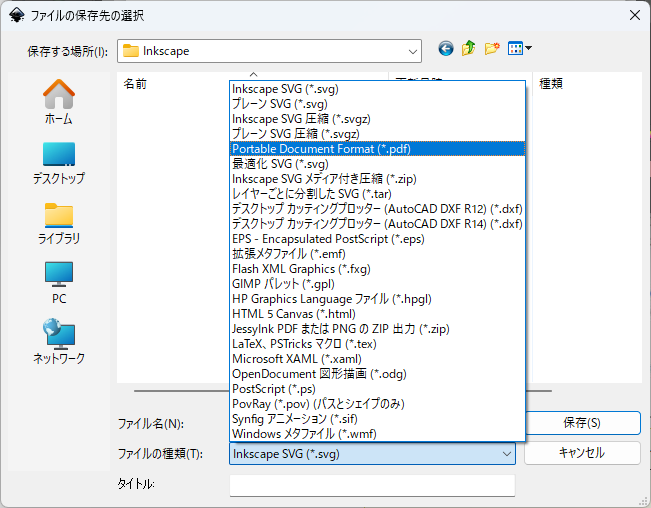Go up one folder level
Screen dimensions: 651x508
click(468, 49)
